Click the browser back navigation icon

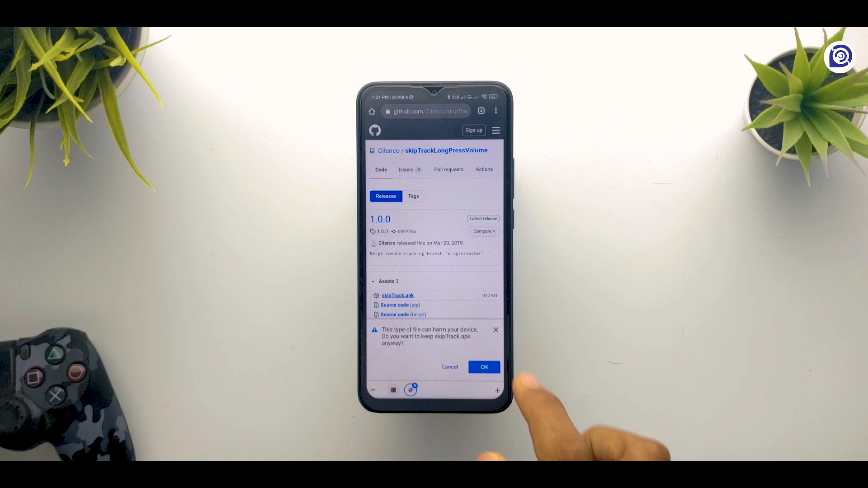point(373,389)
